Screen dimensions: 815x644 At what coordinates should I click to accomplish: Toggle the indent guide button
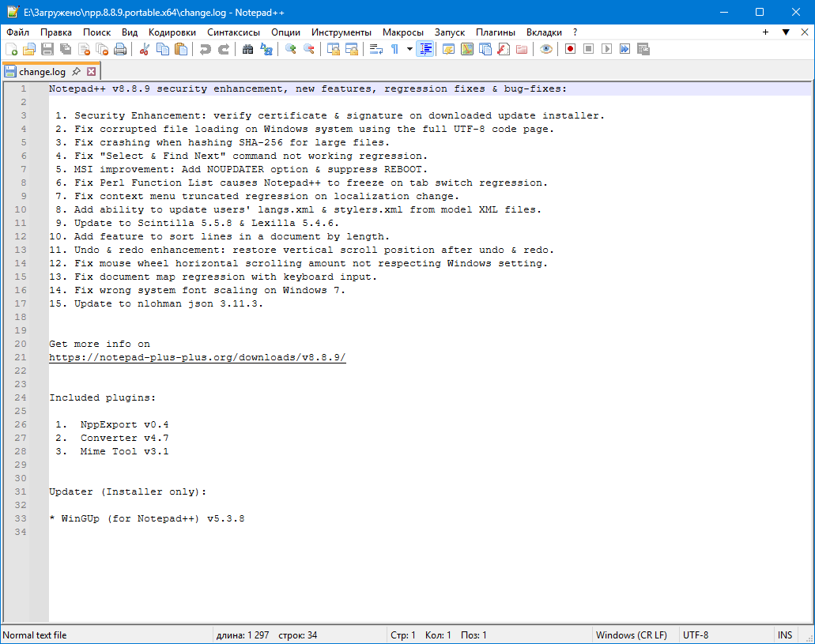(x=425, y=49)
